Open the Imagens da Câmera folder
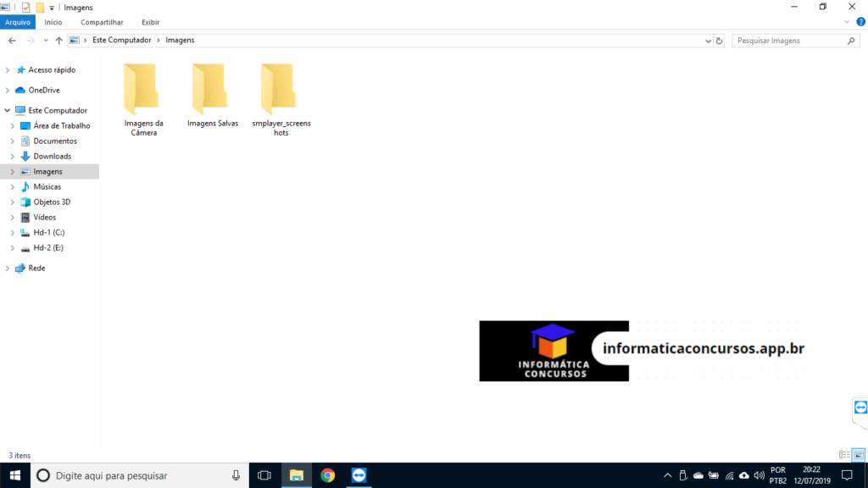 coord(141,91)
